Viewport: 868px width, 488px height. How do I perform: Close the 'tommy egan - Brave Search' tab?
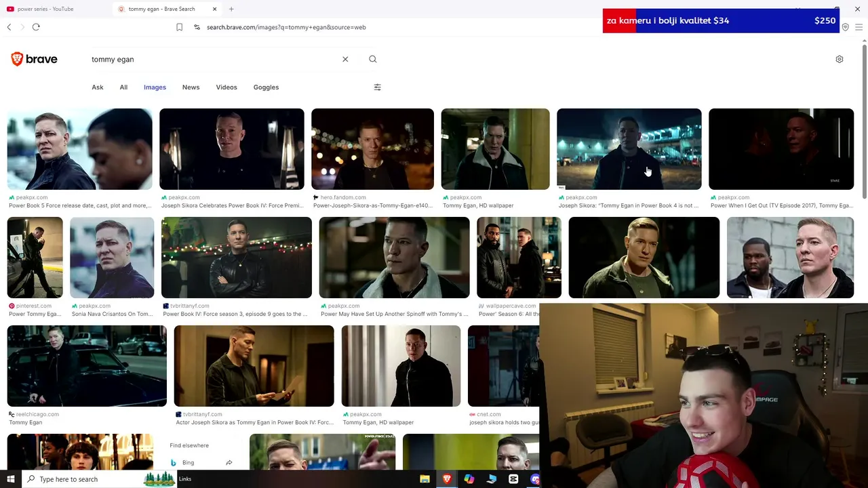tap(215, 9)
